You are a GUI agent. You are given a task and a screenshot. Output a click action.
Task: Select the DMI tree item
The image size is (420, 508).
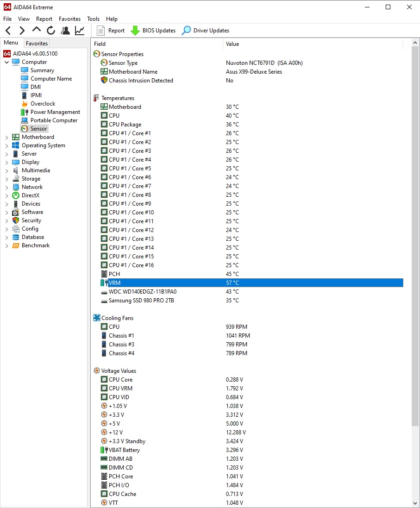pos(36,87)
